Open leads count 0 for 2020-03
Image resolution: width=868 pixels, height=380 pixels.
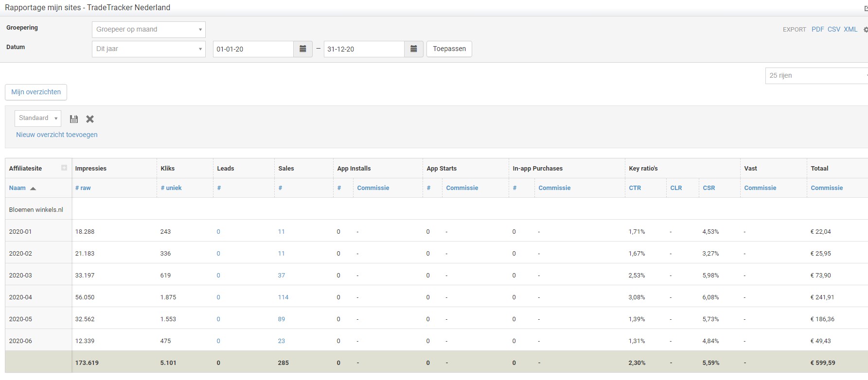coord(218,276)
